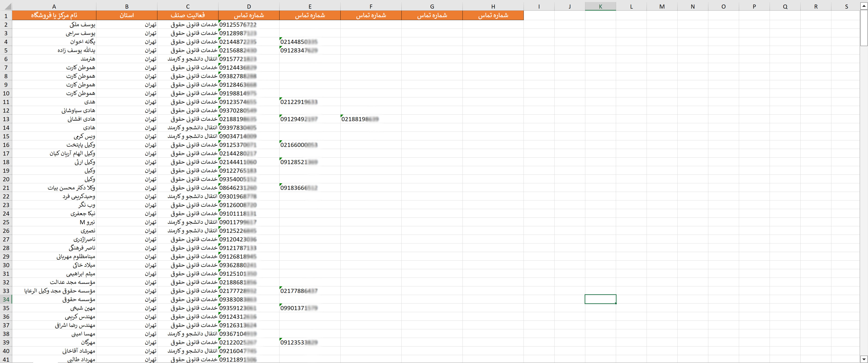The height and width of the screenshot is (363, 868).
Task: Select cell 'هادی سیاوشانی'
Action: click(x=54, y=111)
